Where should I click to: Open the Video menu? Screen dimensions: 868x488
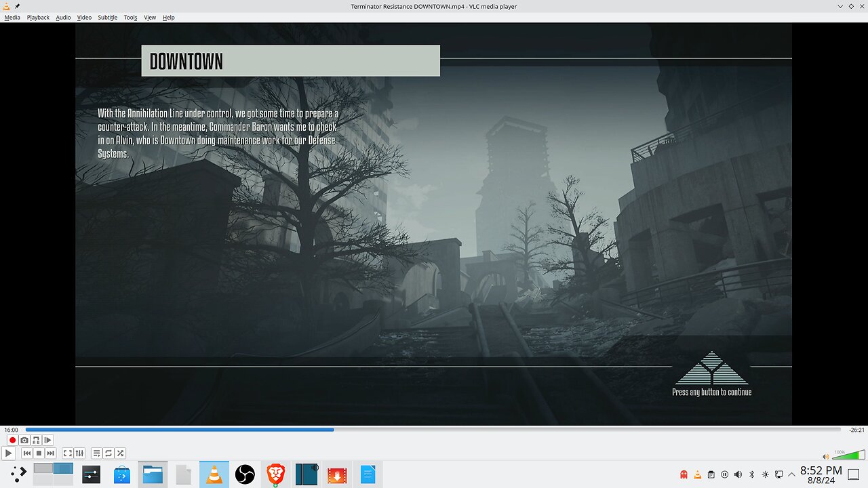84,18
